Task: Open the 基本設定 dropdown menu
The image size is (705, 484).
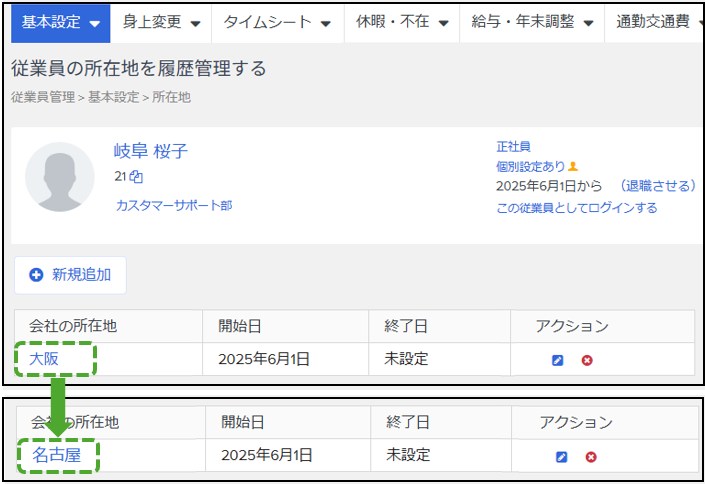Action: (60, 22)
